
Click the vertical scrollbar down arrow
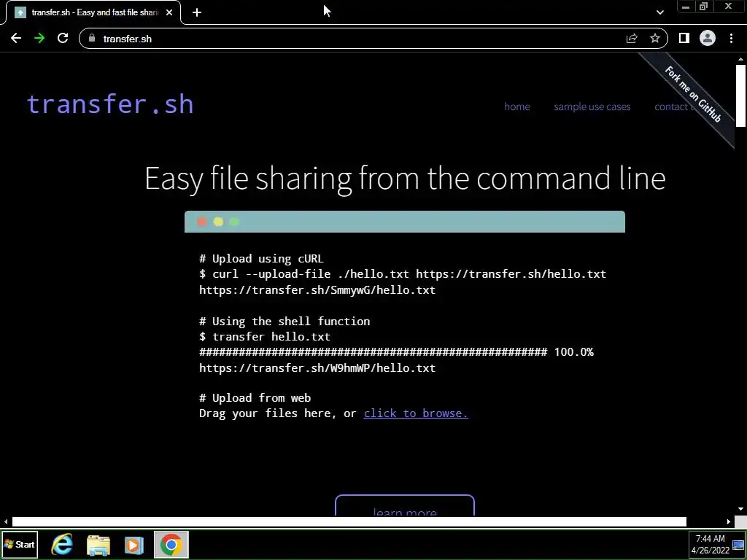(741, 510)
